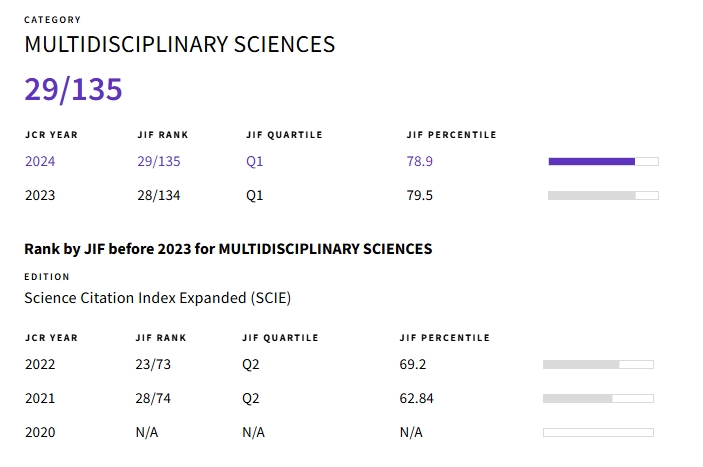Click the 23/73 JIF rank value

pyautogui.click(x=154, y=365)
